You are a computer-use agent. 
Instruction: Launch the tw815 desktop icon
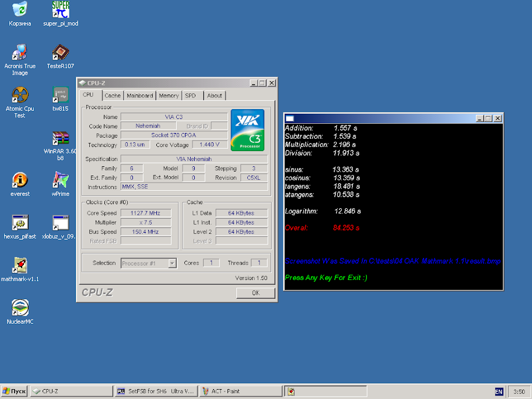coord(61,95)
